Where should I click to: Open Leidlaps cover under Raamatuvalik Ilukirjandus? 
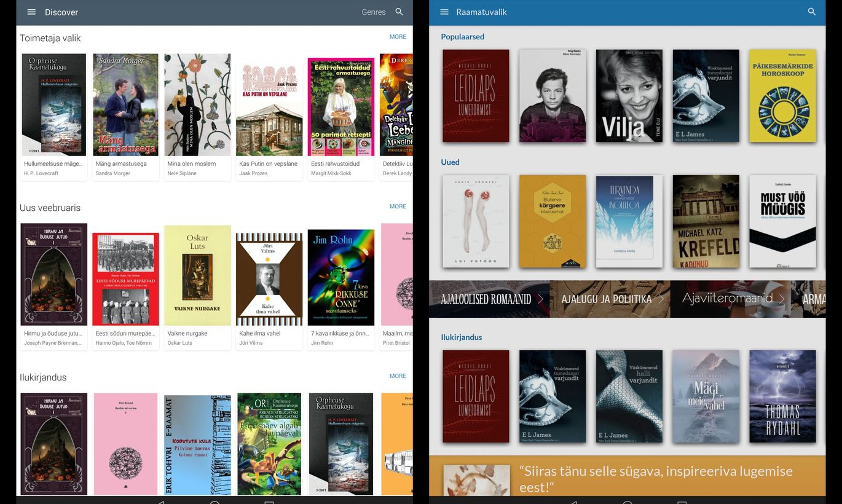pos(476,396)
